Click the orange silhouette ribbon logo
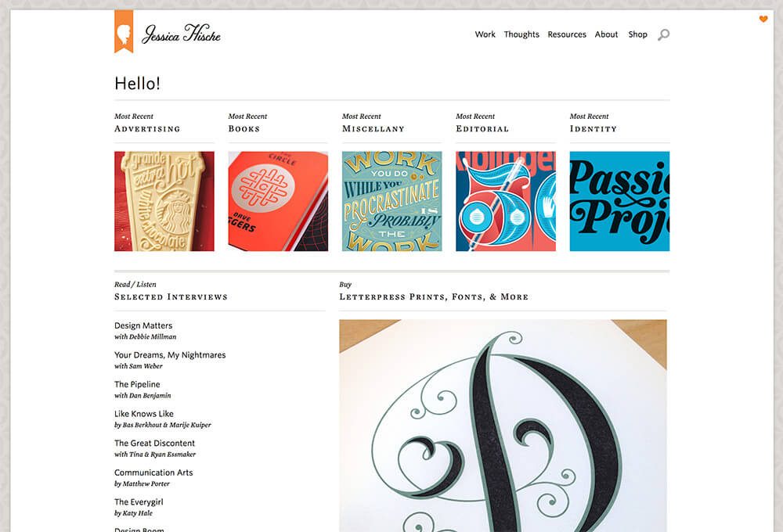Viewport: 783px width, 532px height. click(124, 31)
